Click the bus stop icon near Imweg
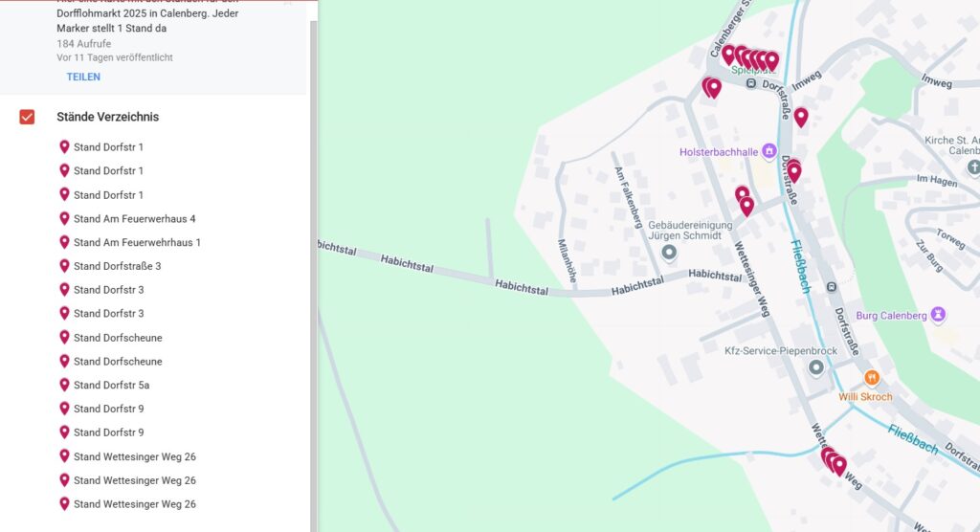Viewport: 980px width, 532px height. click(x=751, y=83)
